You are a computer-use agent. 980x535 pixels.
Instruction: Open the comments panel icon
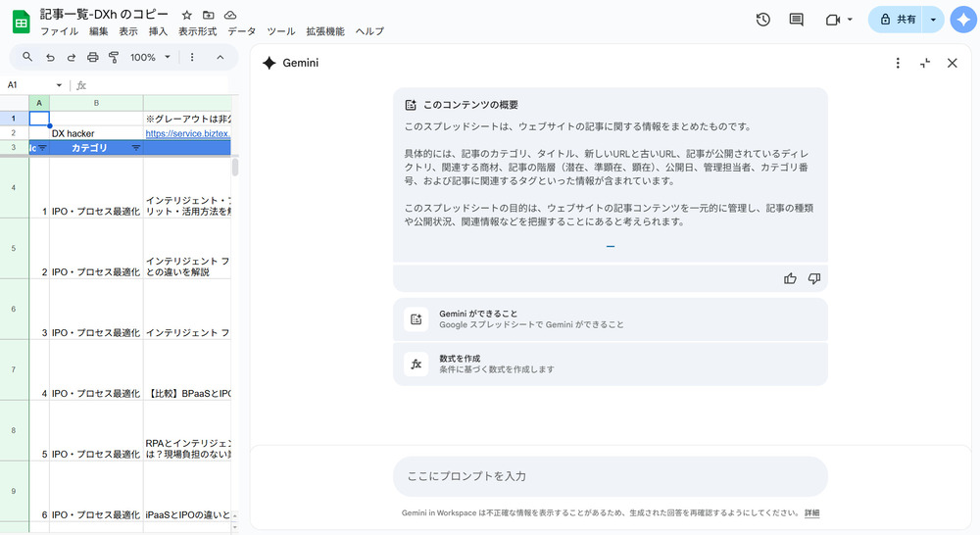796,20
